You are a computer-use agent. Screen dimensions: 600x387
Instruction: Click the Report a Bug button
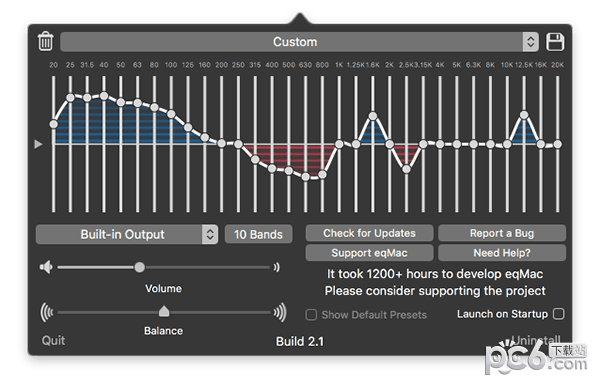[x=502, y=233]
